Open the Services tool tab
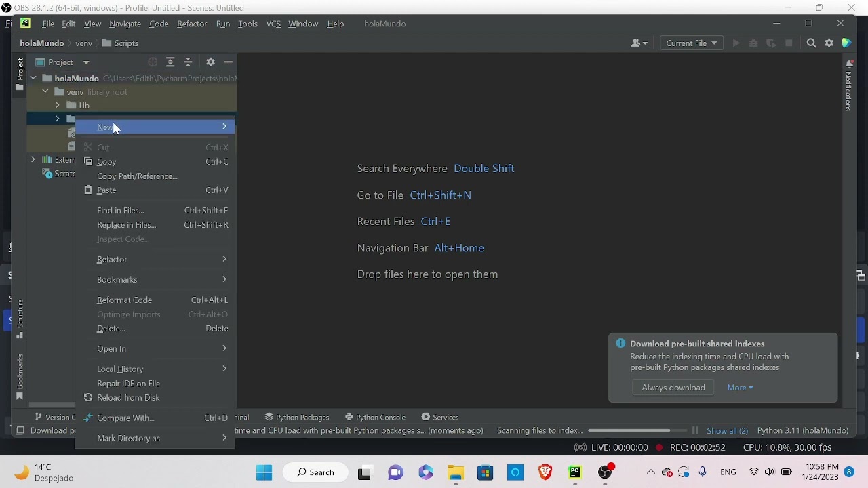 [440, 418]
